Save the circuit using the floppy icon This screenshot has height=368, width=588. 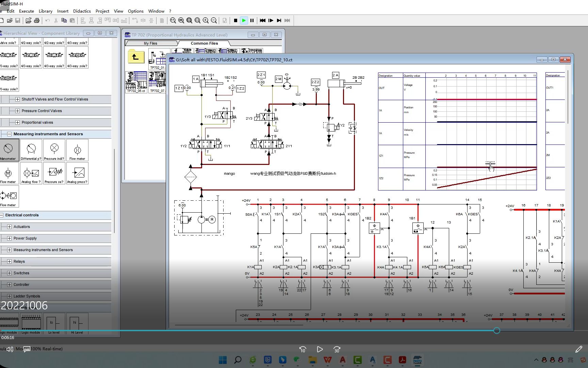(18, 20)
